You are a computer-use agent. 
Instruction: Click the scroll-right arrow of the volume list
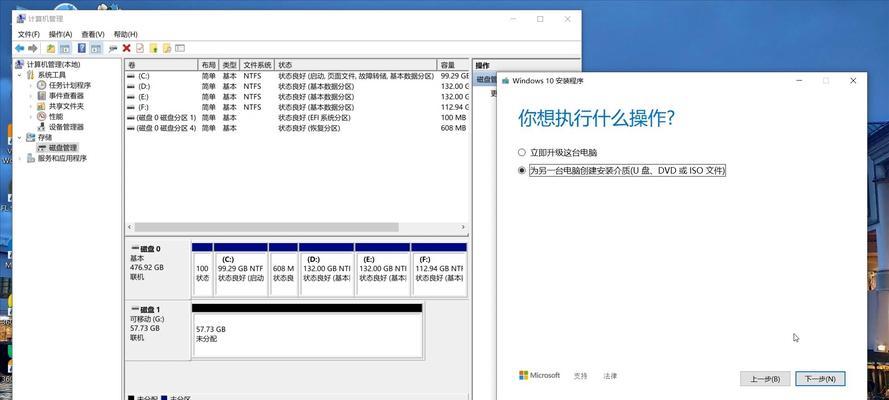pyautogui.click(x=463, y=227)
